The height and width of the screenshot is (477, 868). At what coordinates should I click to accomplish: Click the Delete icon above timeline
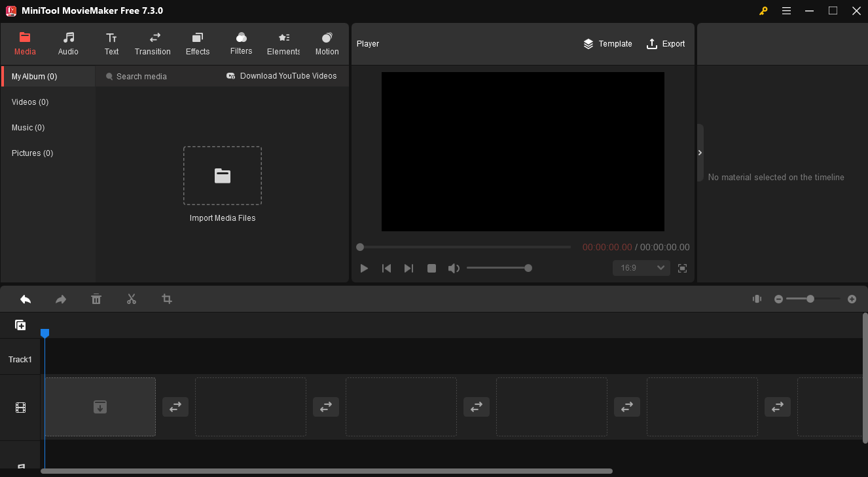[96, 299]
